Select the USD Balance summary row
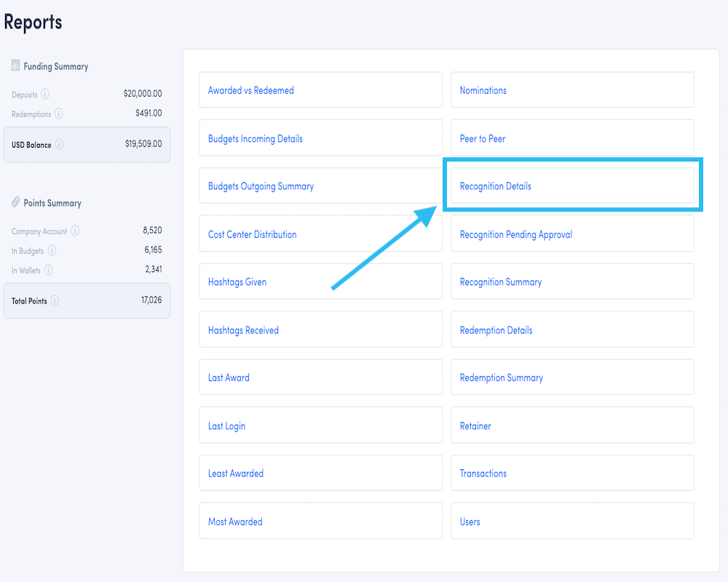 pos(87,144)
